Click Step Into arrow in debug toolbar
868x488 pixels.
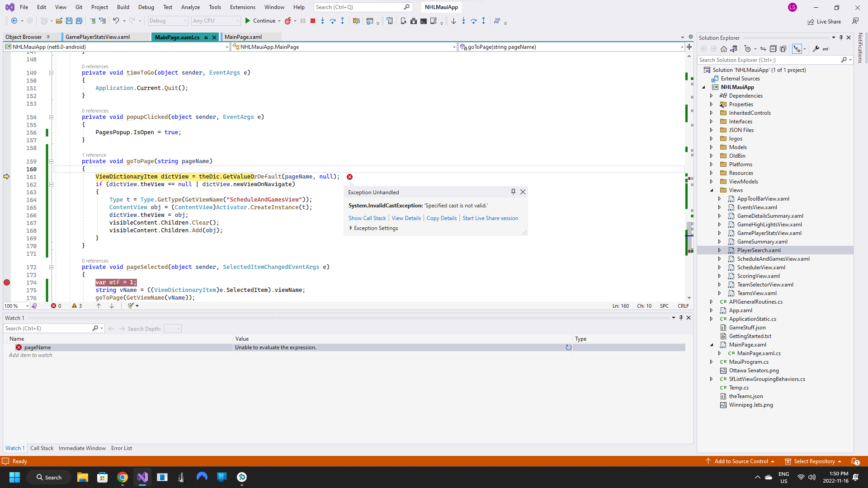click(x=322, y=21)
